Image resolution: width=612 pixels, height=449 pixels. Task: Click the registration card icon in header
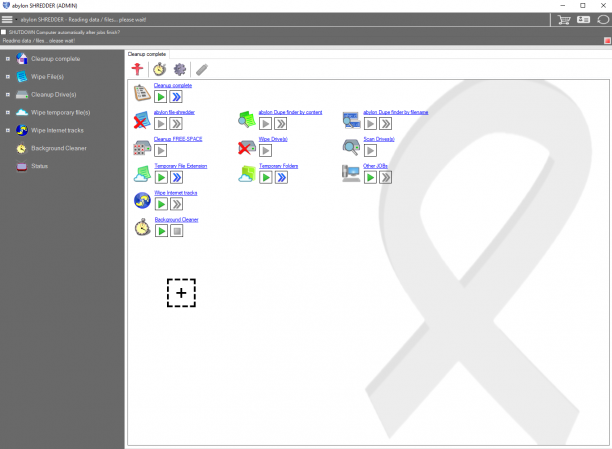click(x=584, y=20)
